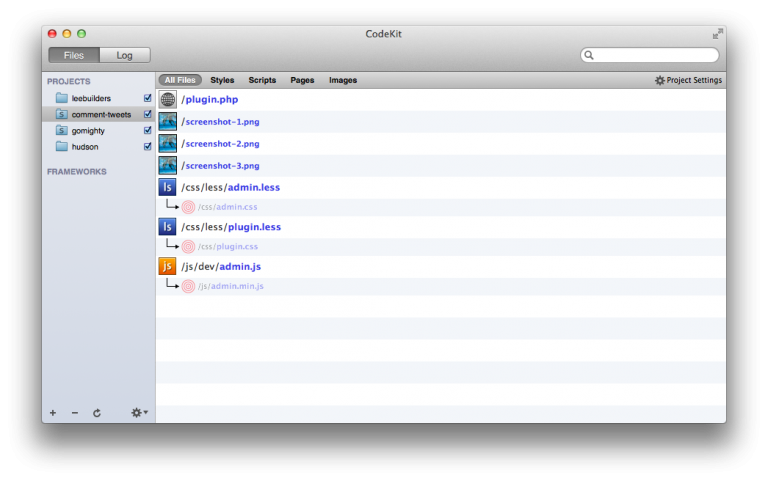This screenshot has width=768, height=481.
Task: Switch to the Log view
Action: pos(124,55)
